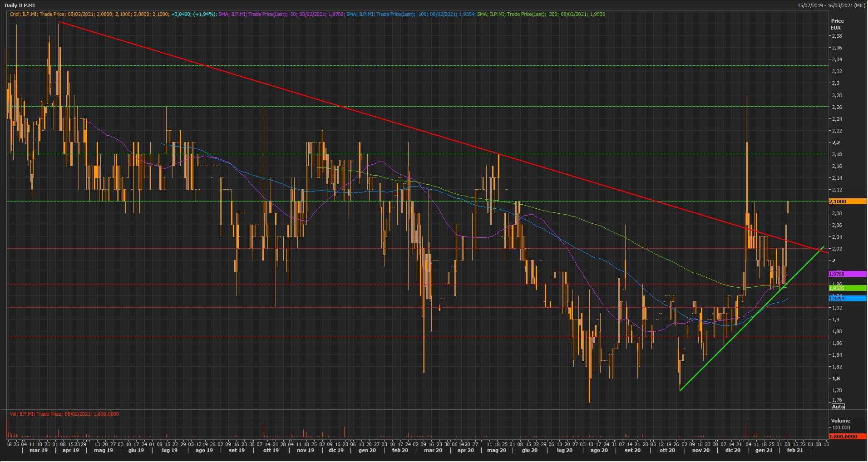Click the Vol ILP.MI volume legend text
868x462 pixels.
click(x=64, y=414)
